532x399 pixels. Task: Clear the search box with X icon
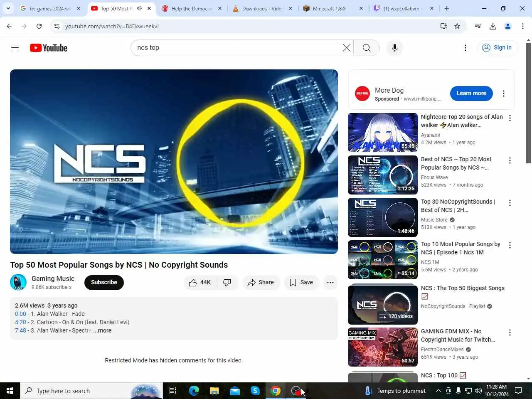tap(346, 48)
